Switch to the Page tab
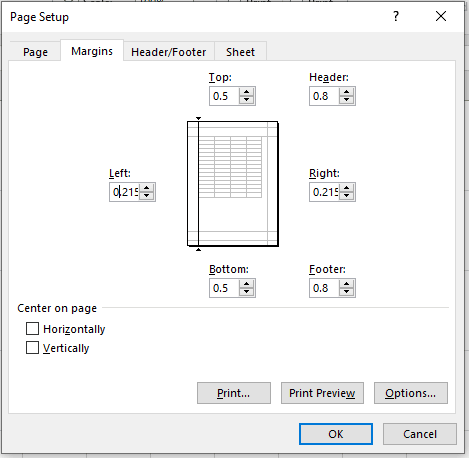The image size is (469, 458). coord(35,52)
